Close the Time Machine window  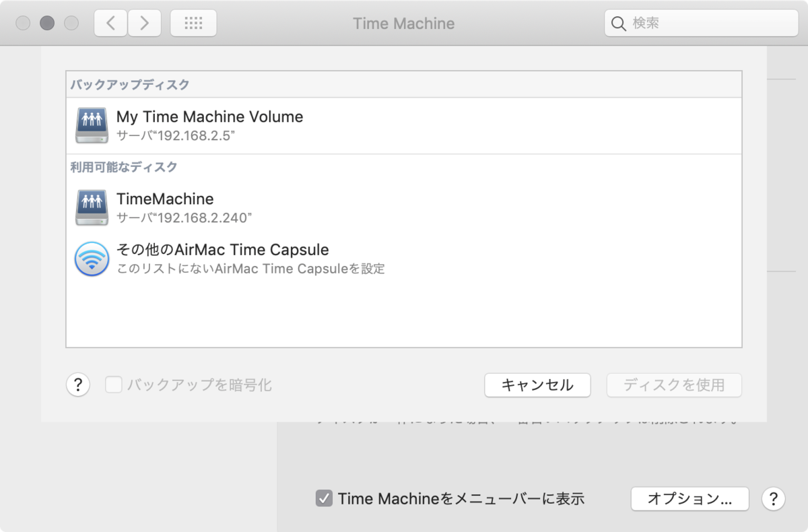[23, 24]
